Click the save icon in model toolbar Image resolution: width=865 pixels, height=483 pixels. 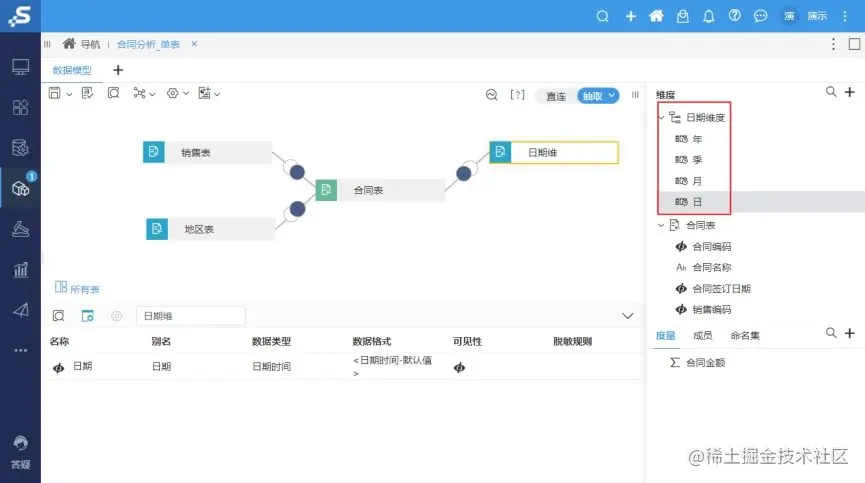click(55, 93)
